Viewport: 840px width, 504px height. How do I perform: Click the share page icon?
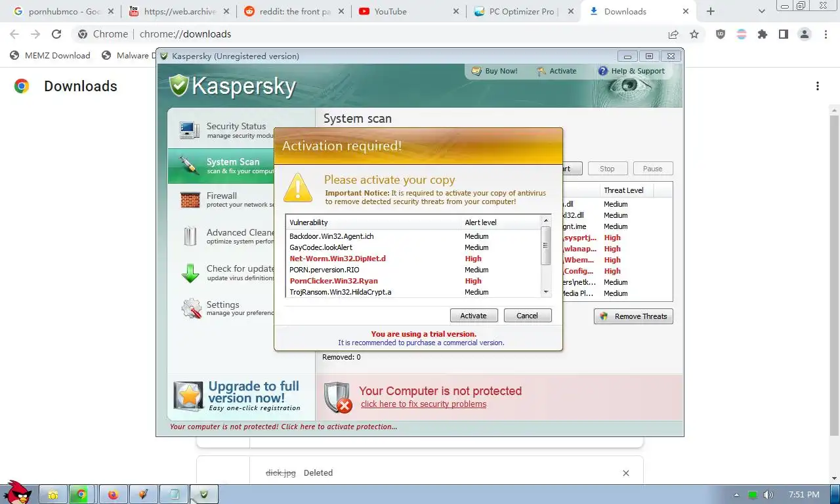point(673,34)
